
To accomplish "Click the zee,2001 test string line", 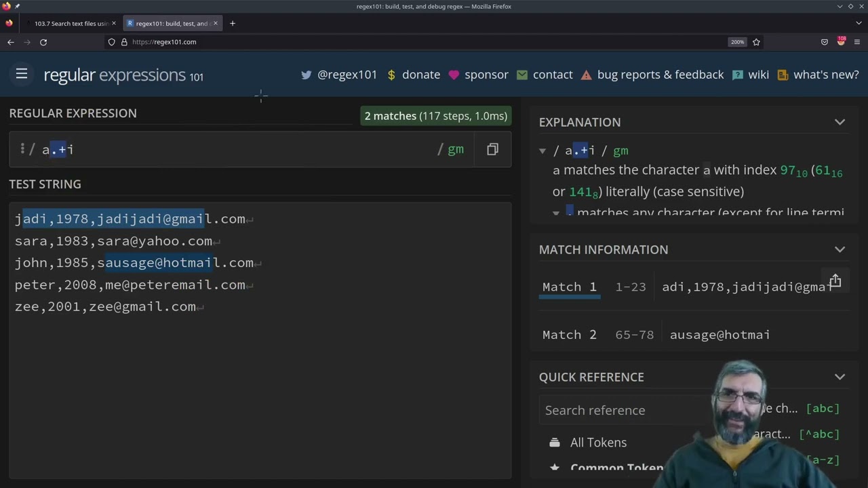I will [105, 307].
